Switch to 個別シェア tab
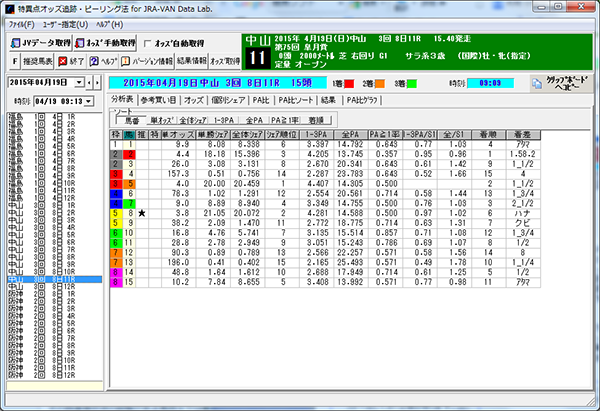The height and width of the screenshot is (411, 600). [x=228, y=100]
